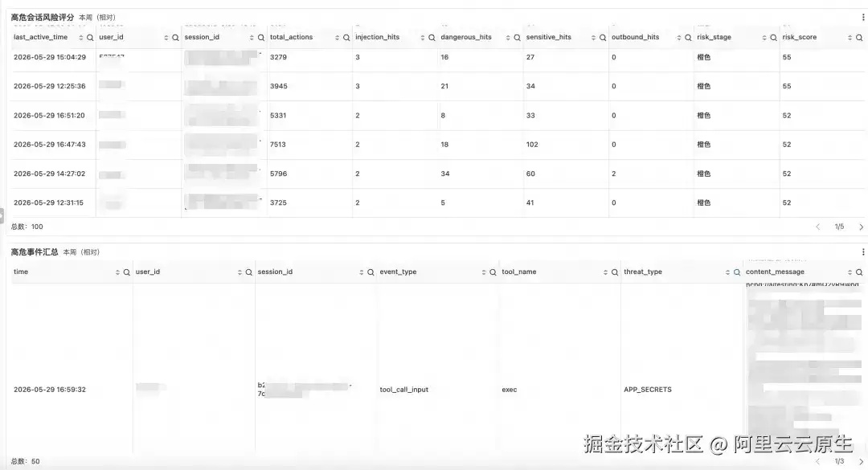Select the row with timestamp 2026-05-29 16:51:20
The height and width of the screenshot is (470, 868).
437,116
